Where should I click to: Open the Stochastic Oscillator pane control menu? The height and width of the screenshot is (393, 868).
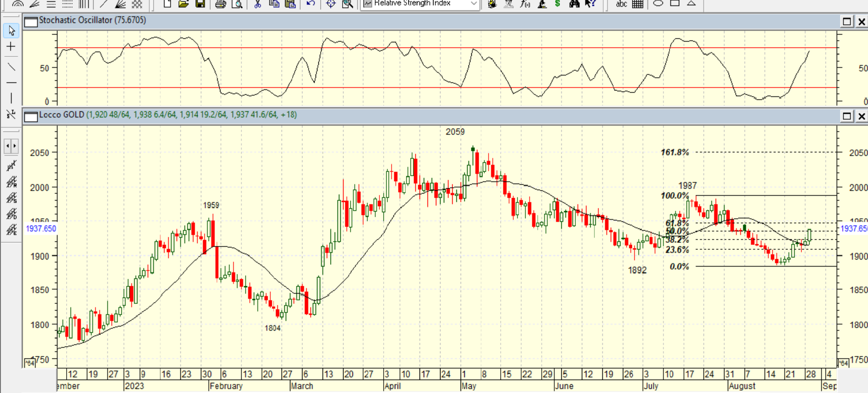click(31, 21)
